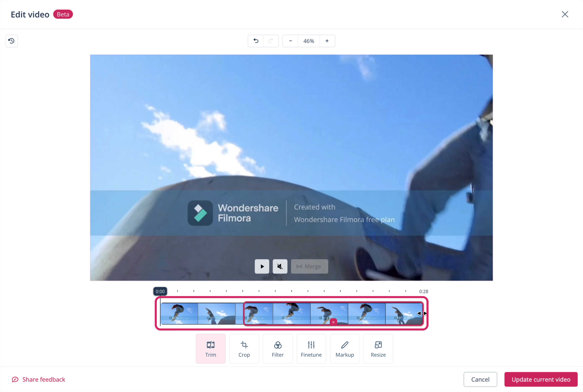Zoom in with the plus button
Image resolution: width=583 pixels, height=392 pixels.
tap(327, 41)
